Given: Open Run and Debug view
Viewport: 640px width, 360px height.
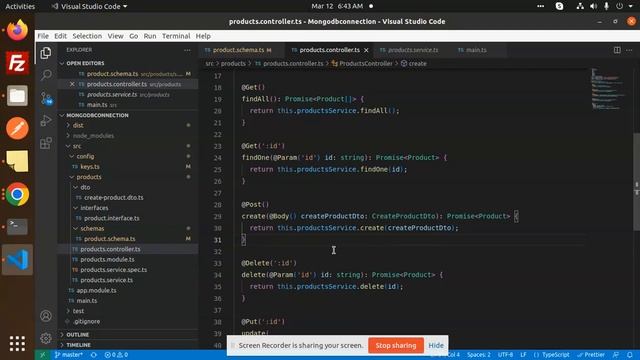Looking at the screenshot, I should (x=46, y=120).
